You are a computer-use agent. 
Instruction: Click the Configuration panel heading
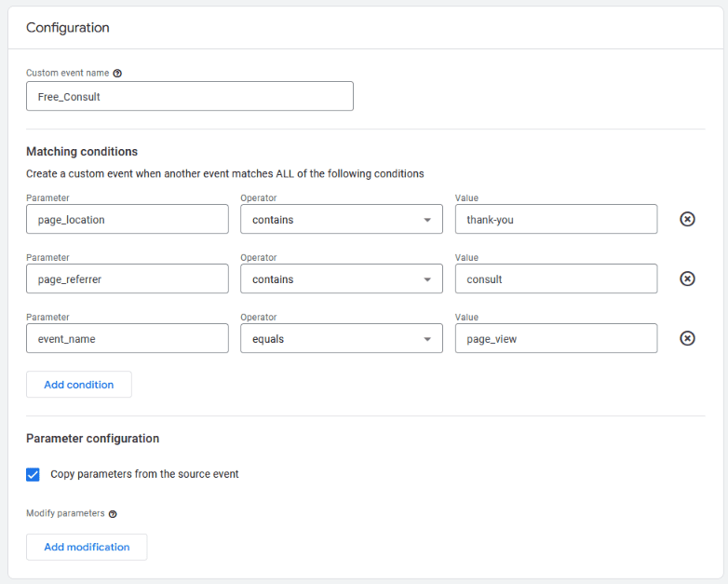pyautogui.click(x=68, y=27)
